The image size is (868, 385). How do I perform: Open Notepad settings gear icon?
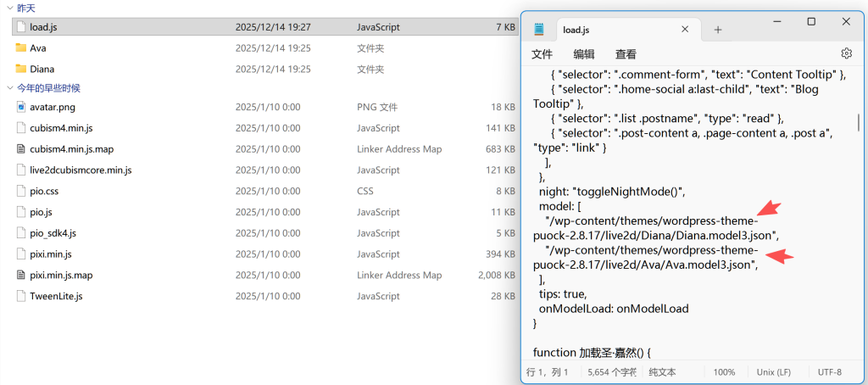(846, 53)
